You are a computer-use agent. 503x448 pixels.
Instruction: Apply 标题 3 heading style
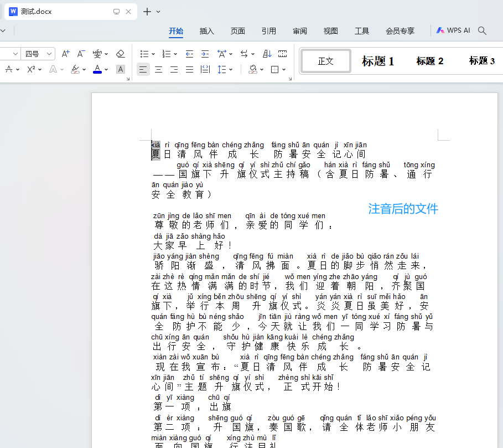(482, 61)
